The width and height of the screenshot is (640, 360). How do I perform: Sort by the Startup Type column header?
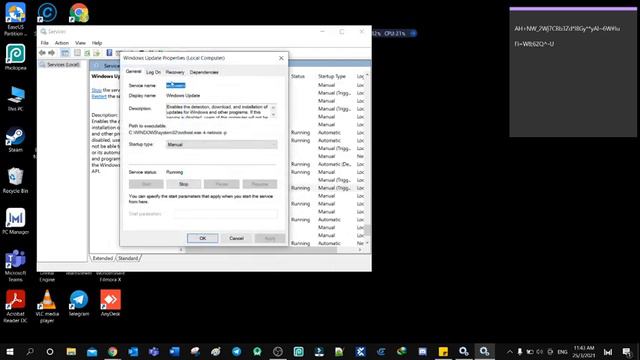pos(332,76)
